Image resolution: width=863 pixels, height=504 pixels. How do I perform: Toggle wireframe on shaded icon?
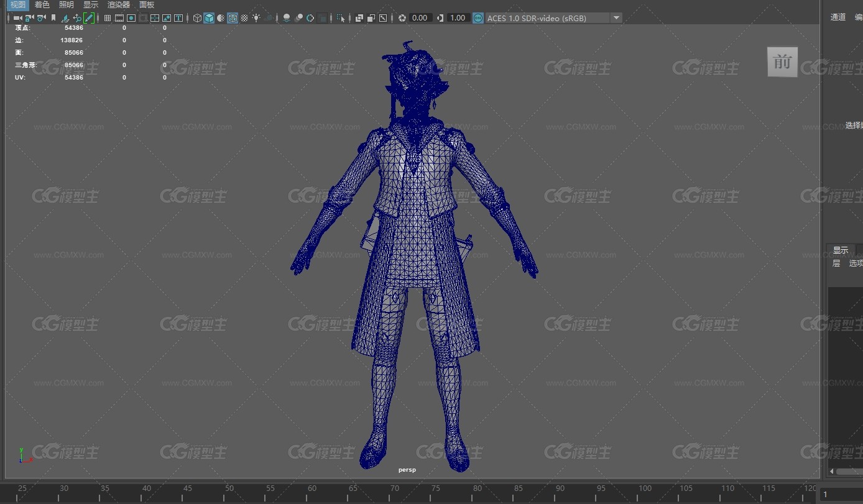(x=233, y=18)
